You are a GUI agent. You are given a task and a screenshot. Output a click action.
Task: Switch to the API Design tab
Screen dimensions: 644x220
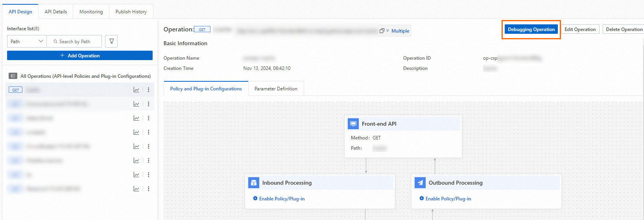tap(20, 12)
